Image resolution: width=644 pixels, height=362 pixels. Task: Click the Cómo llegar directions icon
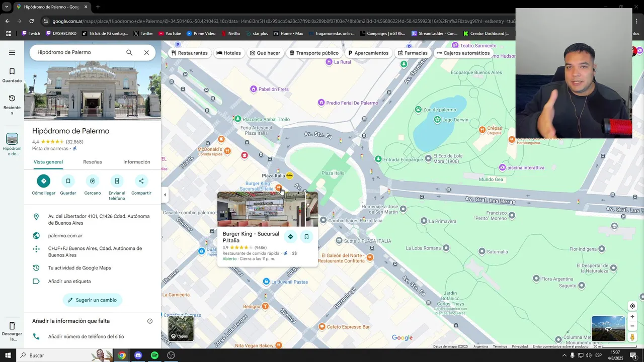(x=43, y=181)
